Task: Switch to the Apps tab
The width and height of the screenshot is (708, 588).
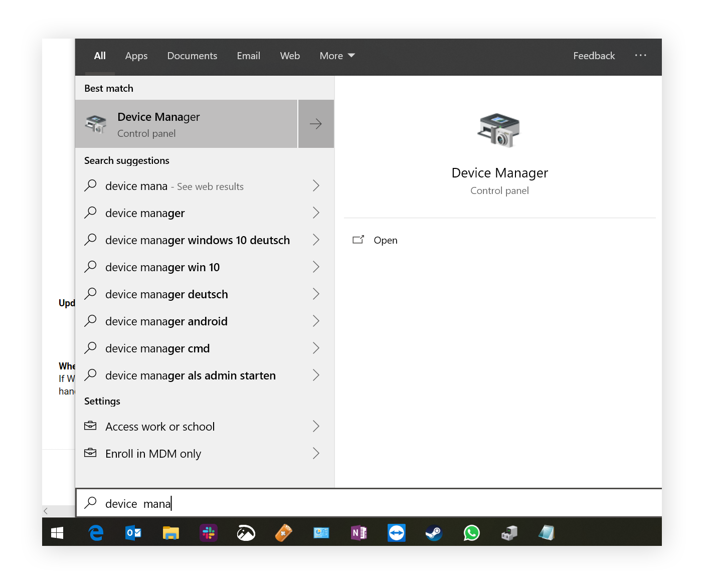Action: pyautogui.click(x=136, y=56)
